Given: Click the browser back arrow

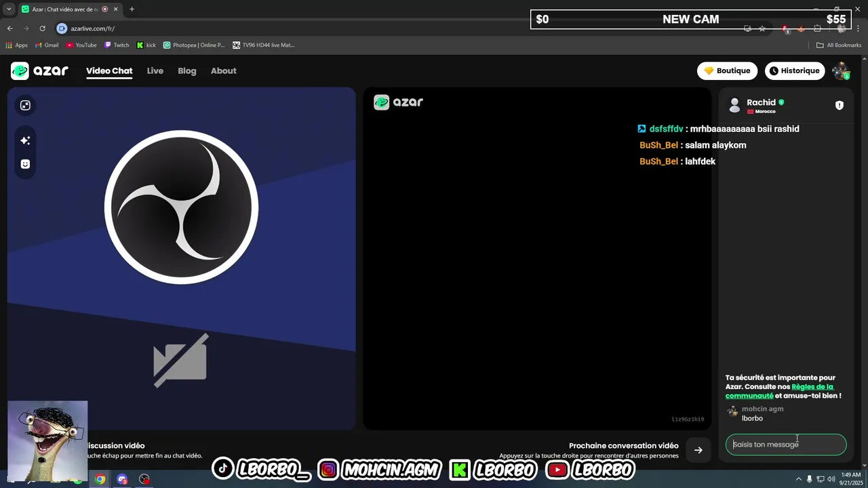Looking at the screenshot, I should [10, 28].
